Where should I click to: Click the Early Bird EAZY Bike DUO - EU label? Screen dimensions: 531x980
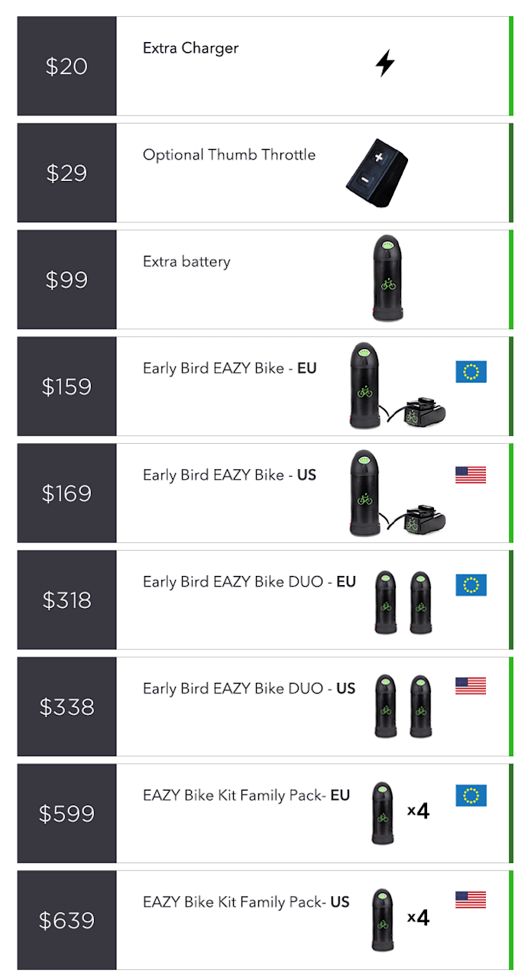(x=250, y=582)
